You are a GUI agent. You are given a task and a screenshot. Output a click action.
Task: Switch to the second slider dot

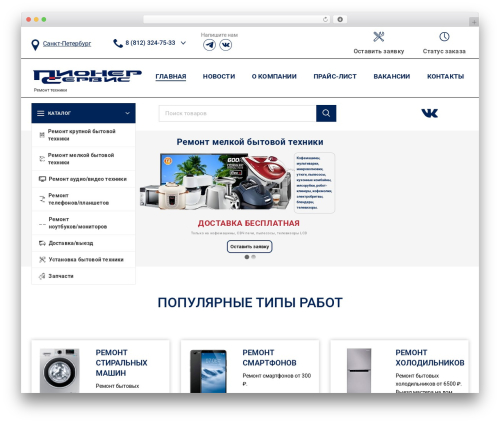click(x=253, y=257)
